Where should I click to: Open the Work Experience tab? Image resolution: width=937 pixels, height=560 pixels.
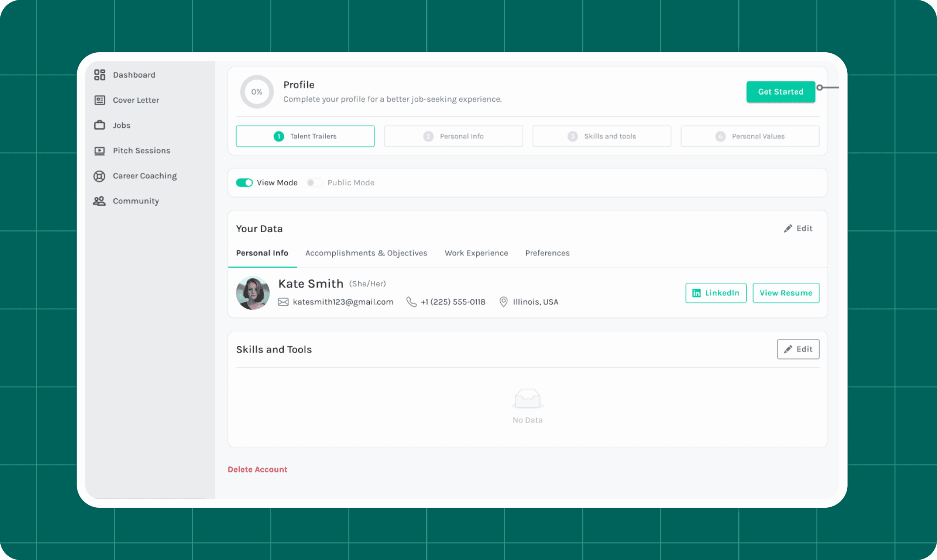tap(477, 253)
